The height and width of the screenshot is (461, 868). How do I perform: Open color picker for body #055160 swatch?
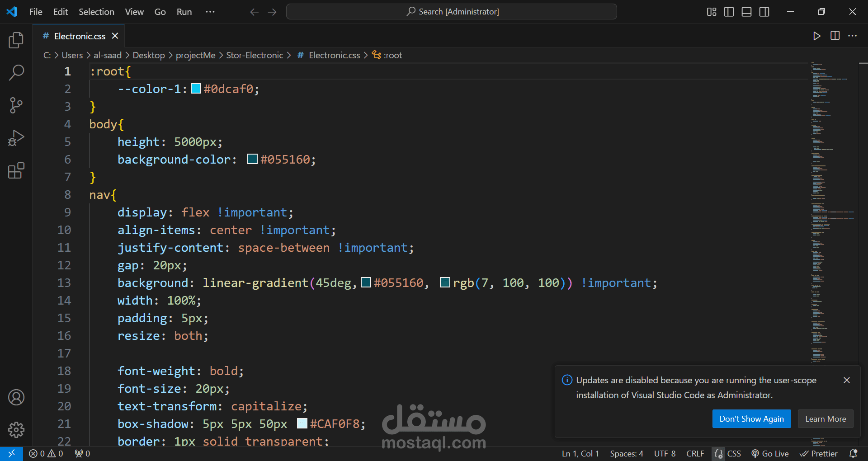(252, 159)
